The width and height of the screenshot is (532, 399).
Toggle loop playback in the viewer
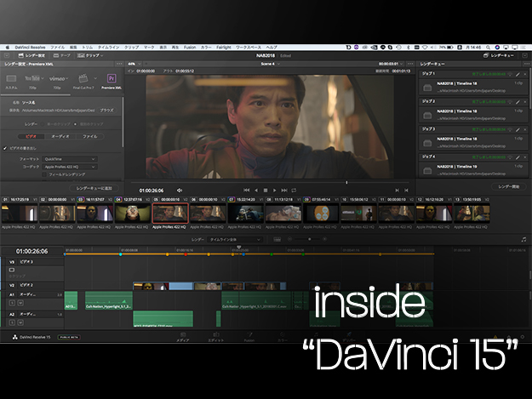click(x=294, y=191)
